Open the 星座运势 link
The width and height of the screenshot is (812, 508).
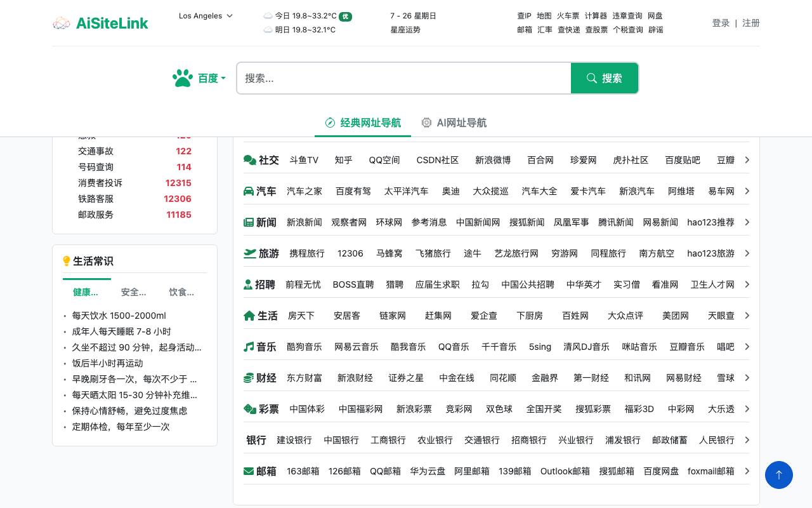405,30
